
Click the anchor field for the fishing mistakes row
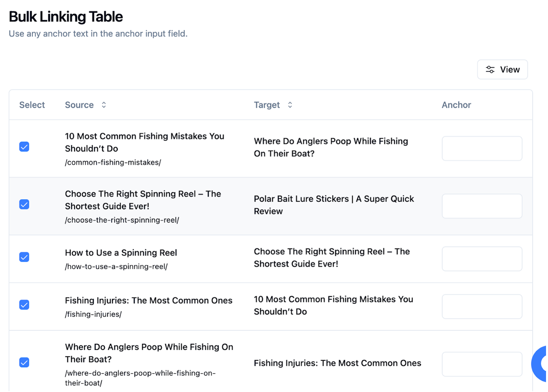coord(482,148)
